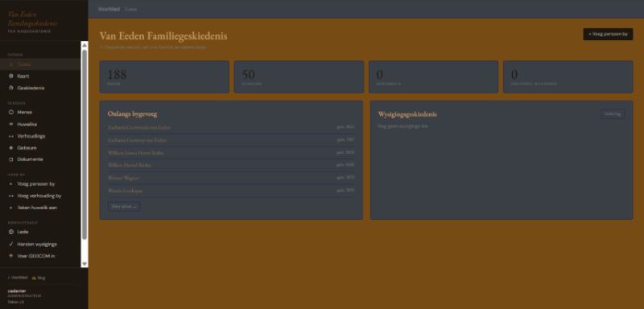Click the Blog link in sidebar footer
Image resolution: width=644 pixels, height=309 pixels.
[x=39, y=278]
